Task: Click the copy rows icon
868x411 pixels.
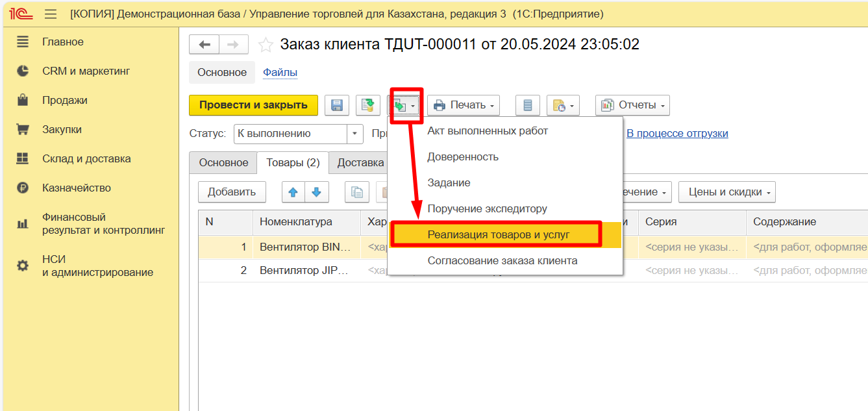Action: tap(356, 192)
